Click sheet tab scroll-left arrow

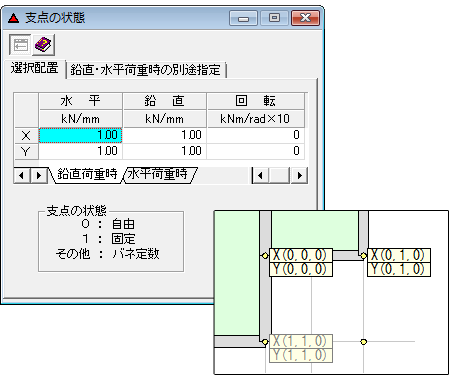point(22,175)
